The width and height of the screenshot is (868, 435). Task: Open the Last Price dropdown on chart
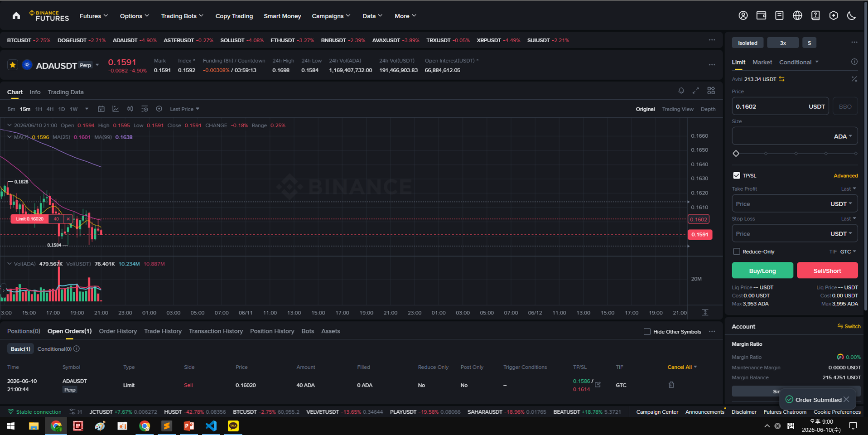point(184,109)
